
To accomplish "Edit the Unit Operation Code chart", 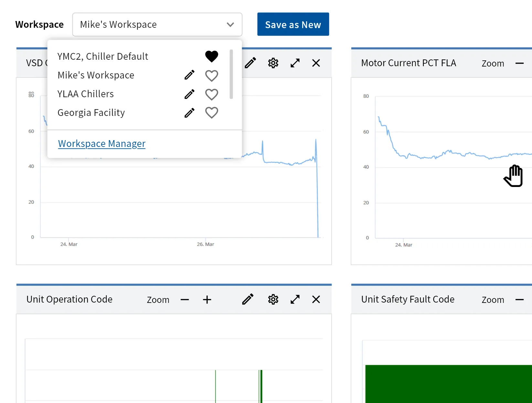I will pos(248,299).
